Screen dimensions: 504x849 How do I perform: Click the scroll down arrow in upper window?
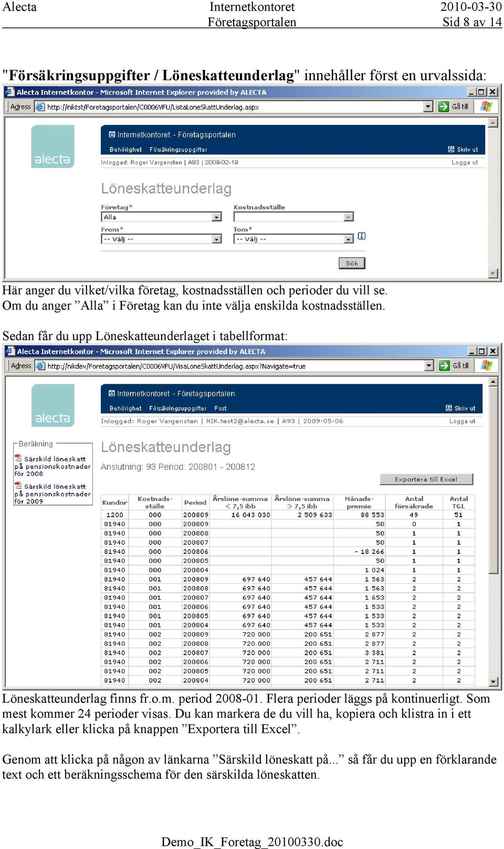pyautogui.click(x=493, y=274)
